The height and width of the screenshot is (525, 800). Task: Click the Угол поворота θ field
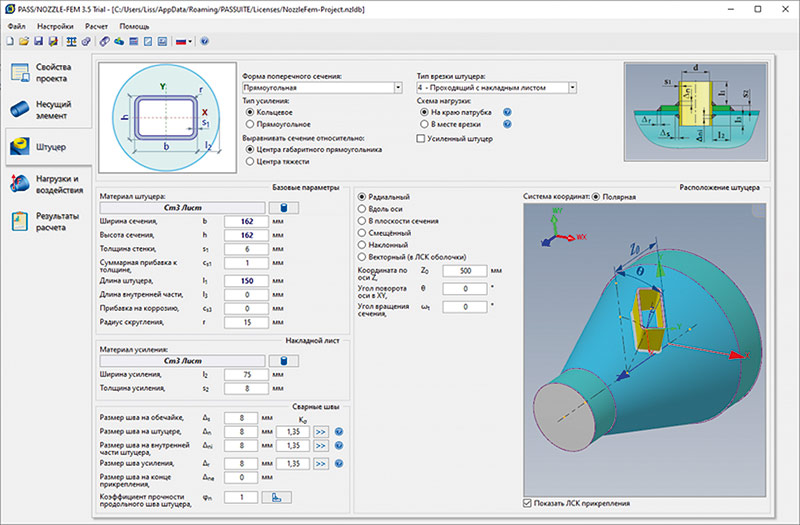click(465, 289)
